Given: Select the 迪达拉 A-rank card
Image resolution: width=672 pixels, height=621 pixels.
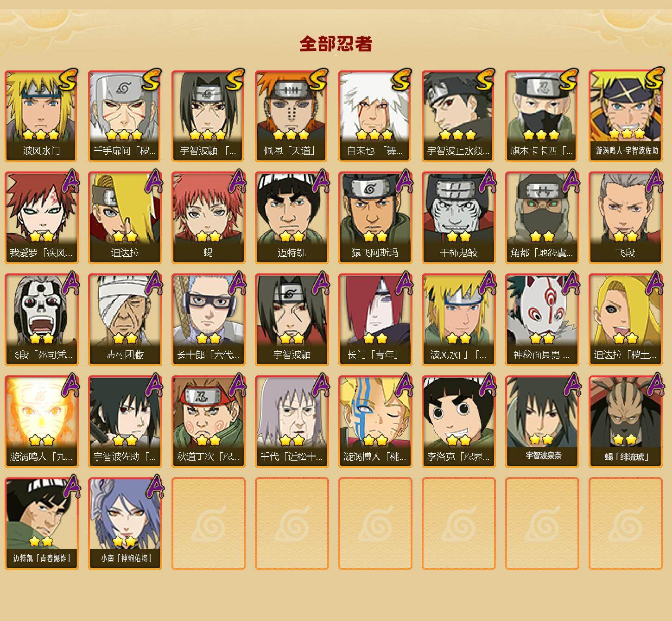Looking at the screenshot, I should point(125,218).
